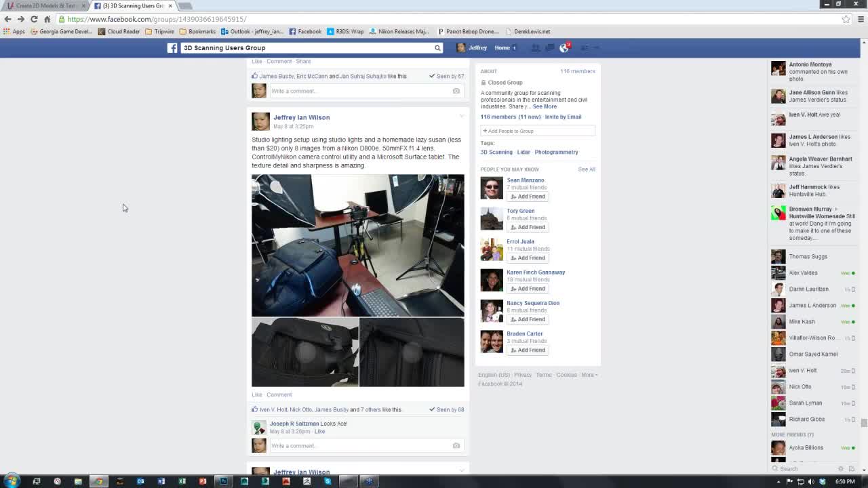Comment on the studio lighting post

(x=279, y=394)
